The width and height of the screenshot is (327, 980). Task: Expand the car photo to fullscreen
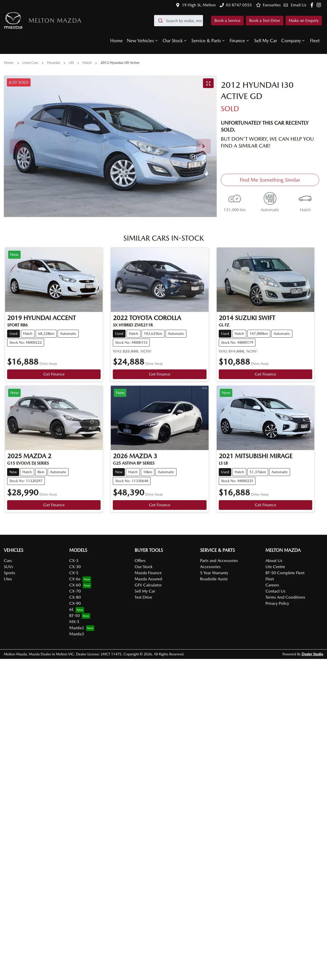tap(208, 83)
